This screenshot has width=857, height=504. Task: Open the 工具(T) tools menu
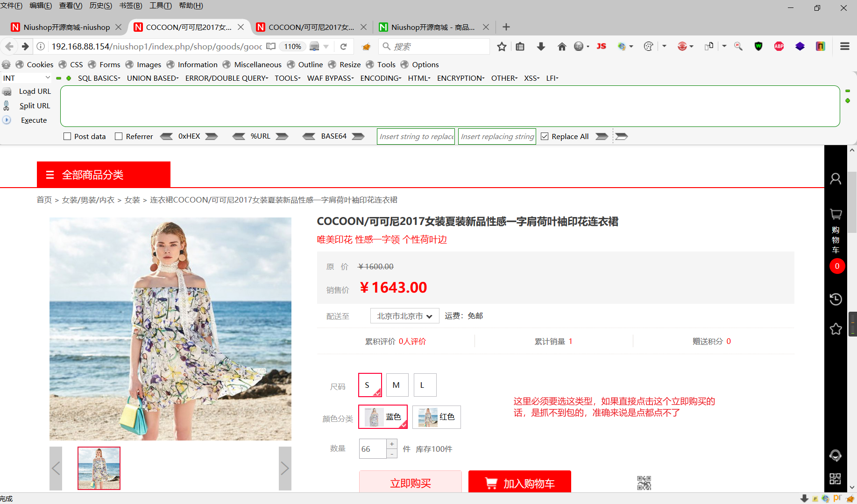(x=161, y=6)
